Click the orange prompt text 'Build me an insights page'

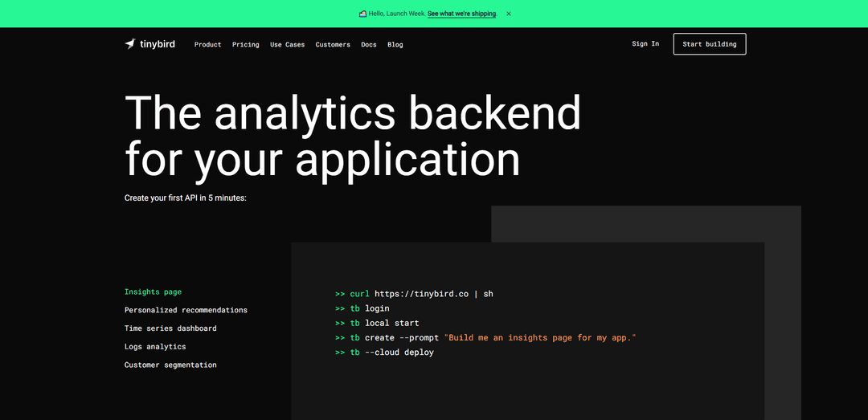click(x=540, y=337)
